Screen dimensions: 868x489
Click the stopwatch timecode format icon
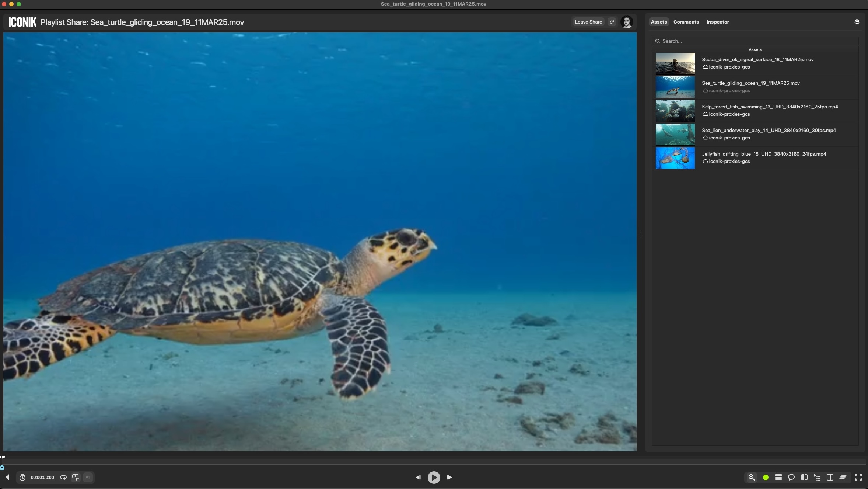22,477
